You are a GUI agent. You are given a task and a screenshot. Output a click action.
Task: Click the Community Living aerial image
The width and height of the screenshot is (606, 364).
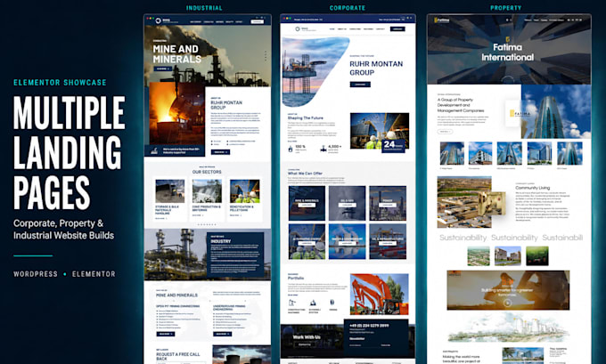[x=464, y=202]
